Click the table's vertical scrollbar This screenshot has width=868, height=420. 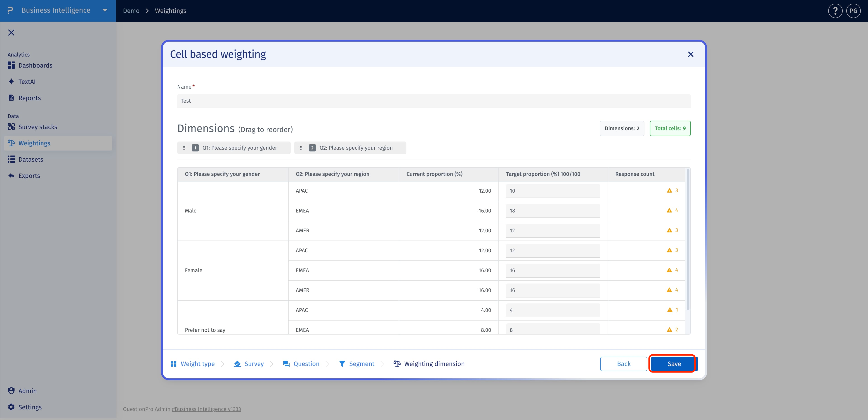pyautogui.click(x=688, y=239)
